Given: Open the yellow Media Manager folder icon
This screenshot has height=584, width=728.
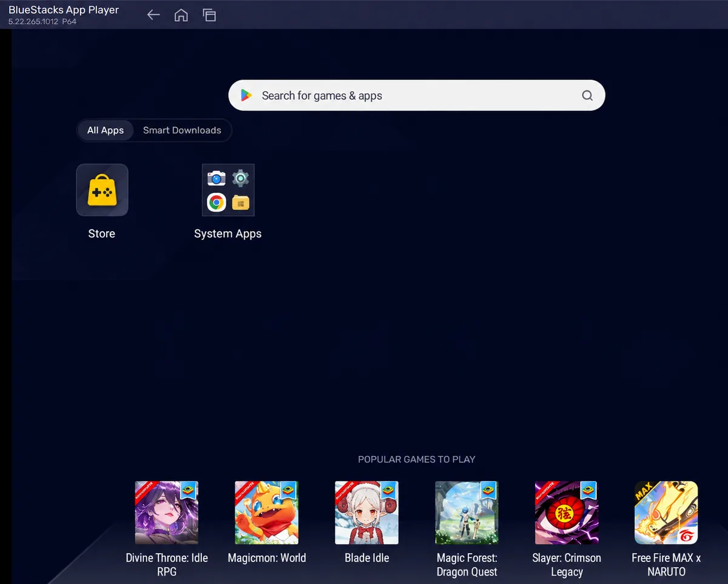Looking at the screenshot, I should pos(241,203).
